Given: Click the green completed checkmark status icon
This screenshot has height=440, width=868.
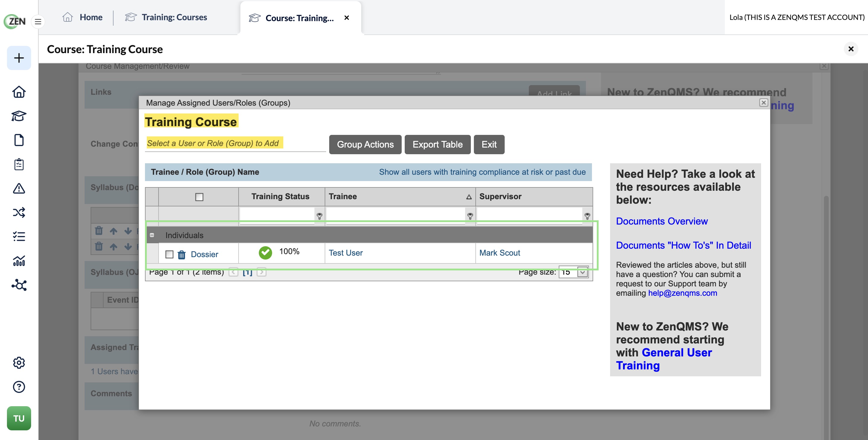Looking at the screenshot, I should click(265, 253).
